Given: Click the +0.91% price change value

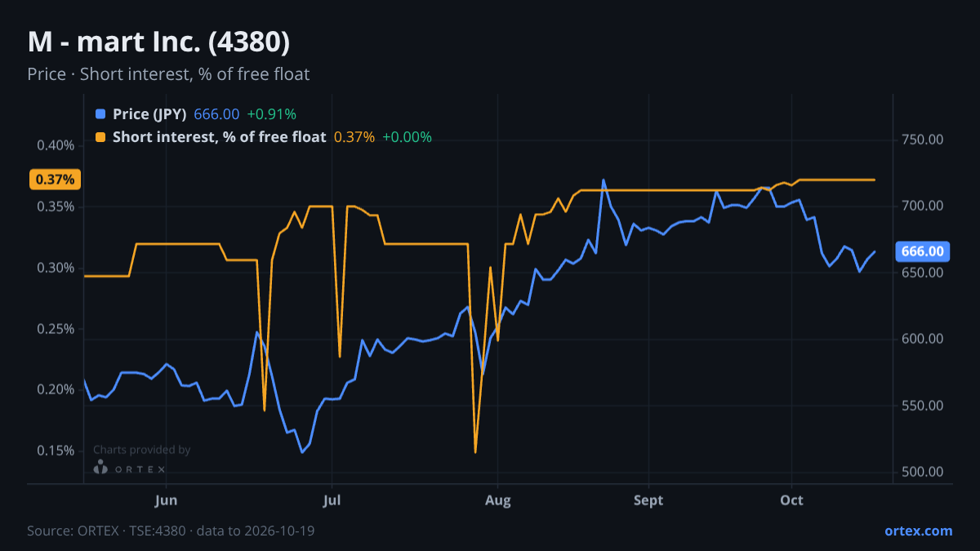Looking at the screenshot, I should (271, 114).
